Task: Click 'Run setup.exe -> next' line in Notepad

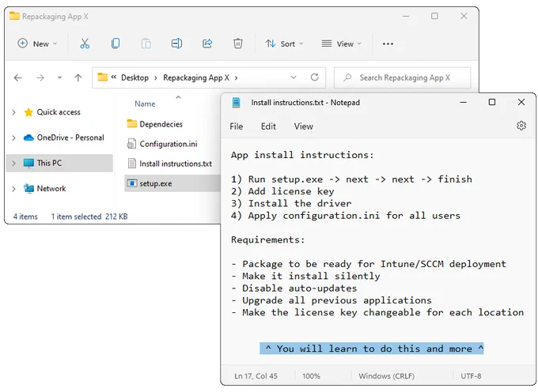Action: 351,179
